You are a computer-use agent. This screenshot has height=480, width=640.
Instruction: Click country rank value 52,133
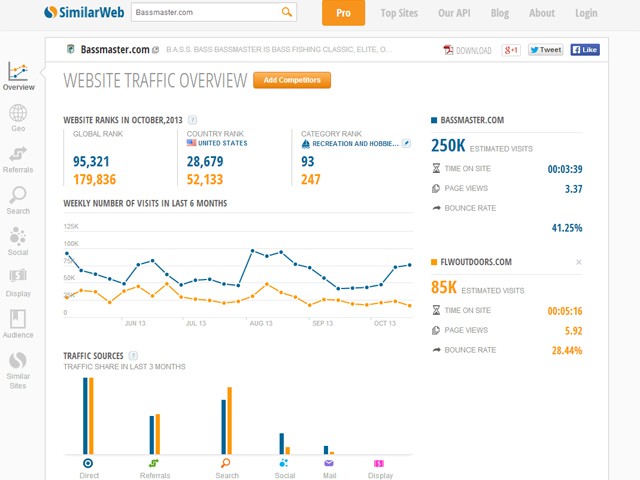[x=205, y=179]
